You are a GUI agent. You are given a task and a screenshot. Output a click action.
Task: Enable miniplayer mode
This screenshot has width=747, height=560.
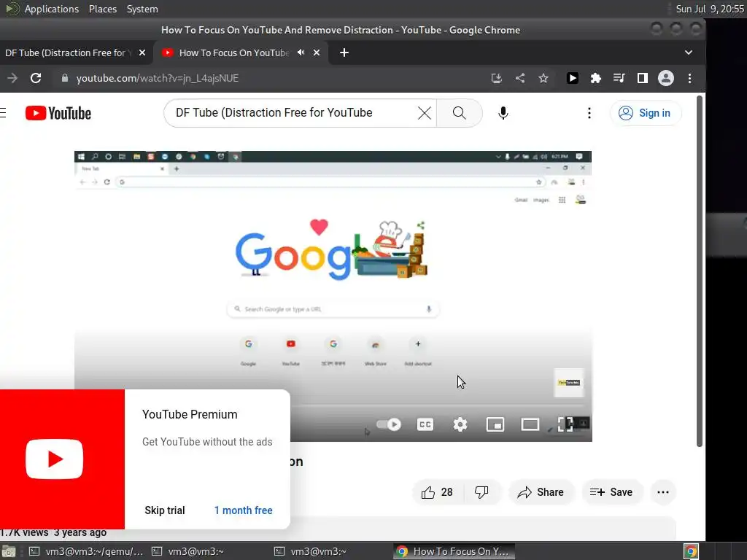tap(495, 424)
